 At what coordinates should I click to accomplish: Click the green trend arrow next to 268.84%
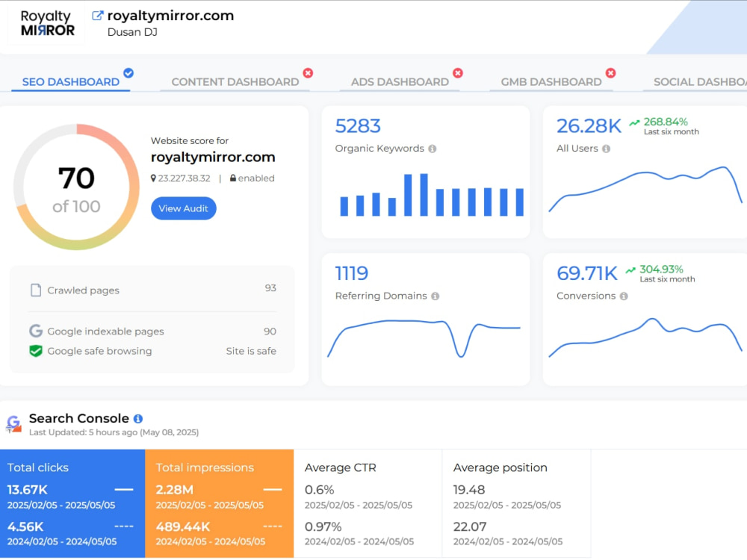click(x=634, y=123)
